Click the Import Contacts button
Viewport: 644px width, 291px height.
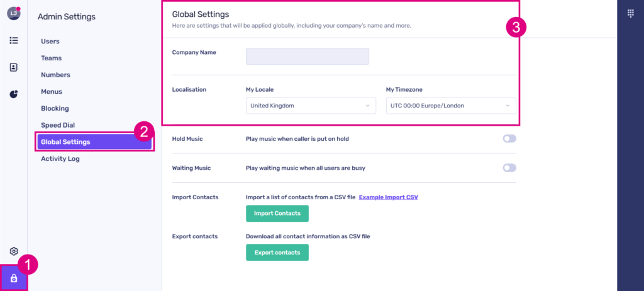coord(277,214)
